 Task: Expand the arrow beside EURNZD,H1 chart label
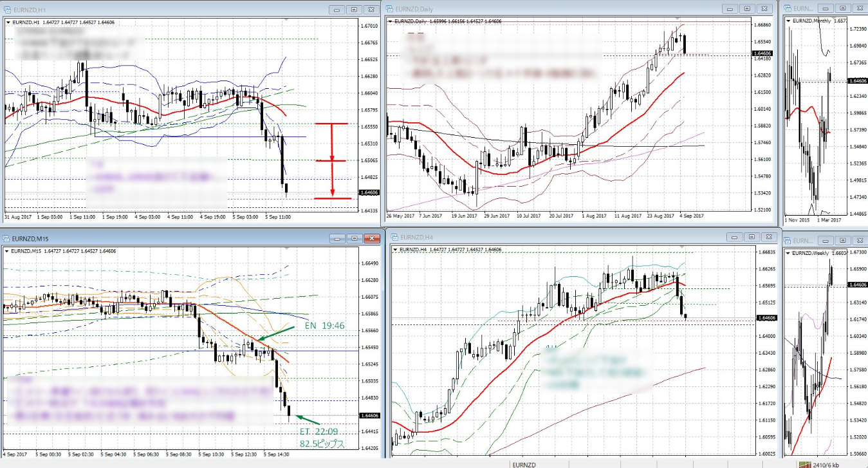click(x=8, y=22)
